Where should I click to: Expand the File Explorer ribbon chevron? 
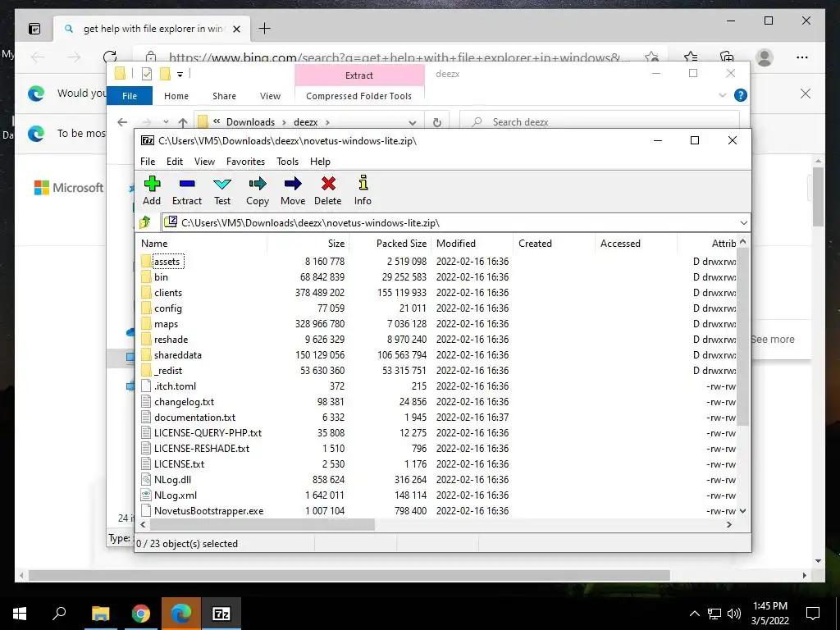point(722,95)
